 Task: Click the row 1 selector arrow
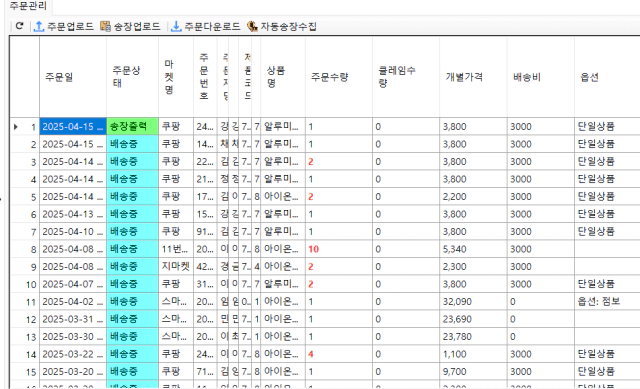pos(16,127)
